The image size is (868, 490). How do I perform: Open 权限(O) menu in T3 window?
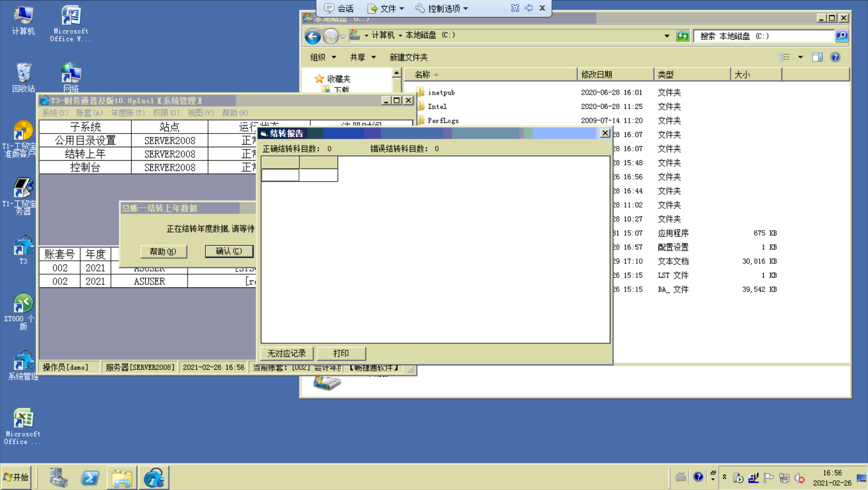(x=166, y=113)
